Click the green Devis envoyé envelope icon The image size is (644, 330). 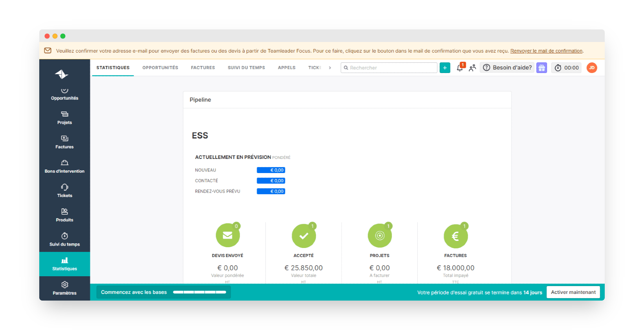228,235
